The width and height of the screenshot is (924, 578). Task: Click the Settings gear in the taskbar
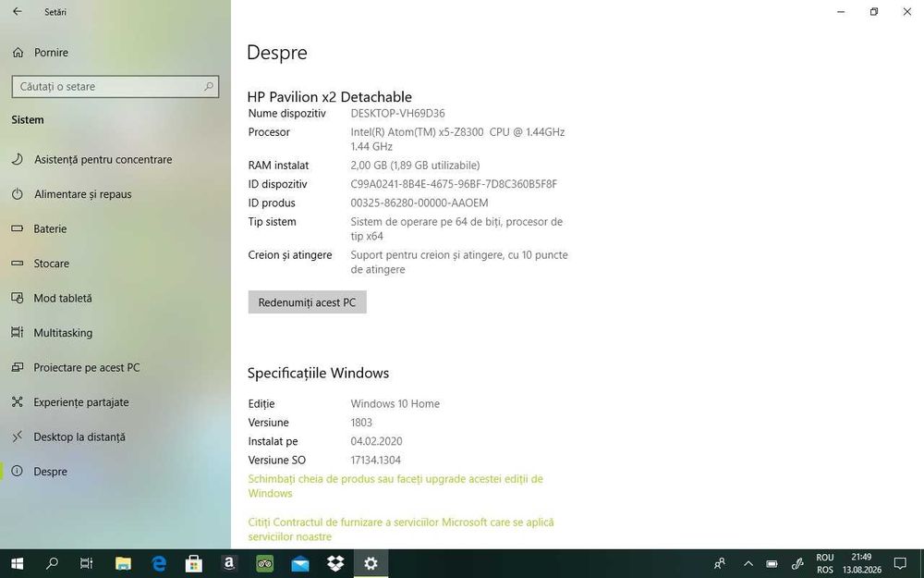[x=371, y=564]
